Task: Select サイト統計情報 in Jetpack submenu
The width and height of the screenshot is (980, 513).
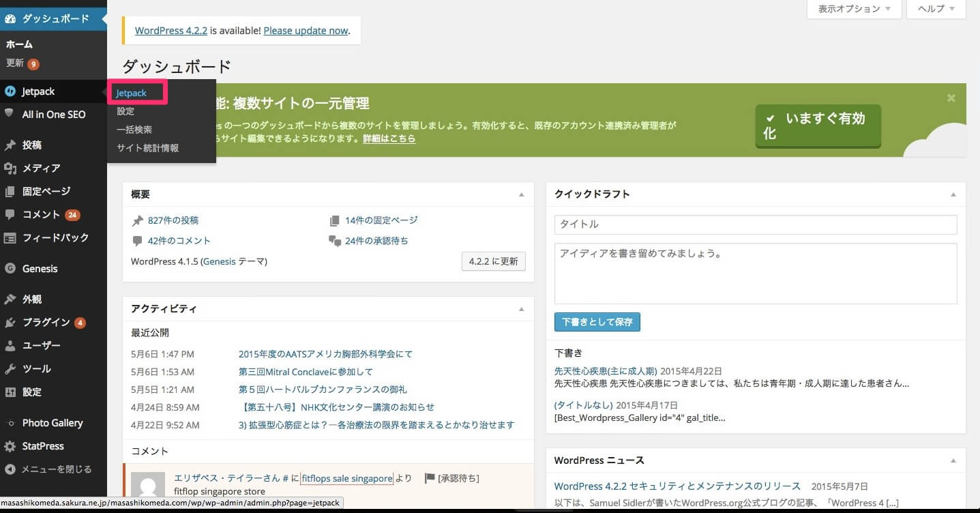Action: (x=147, y=148)
